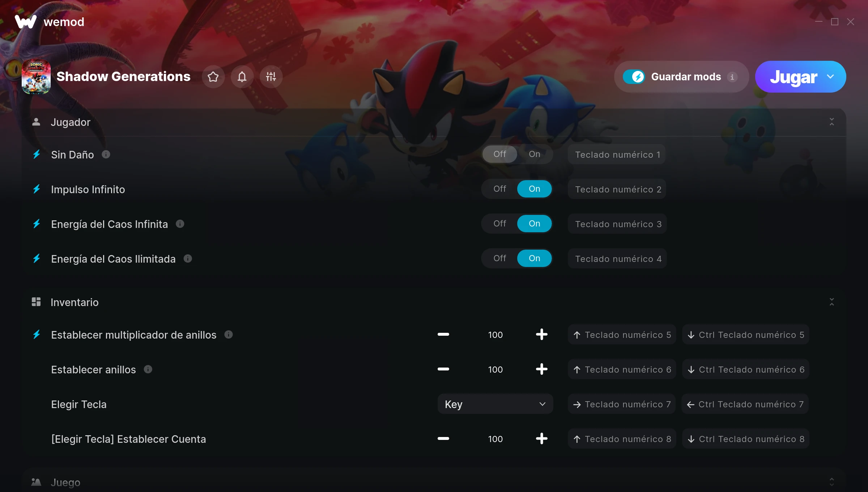868x492 pixels.
Task: Turn On the Sin Daño mod
Action: click(x=534, y=154)
